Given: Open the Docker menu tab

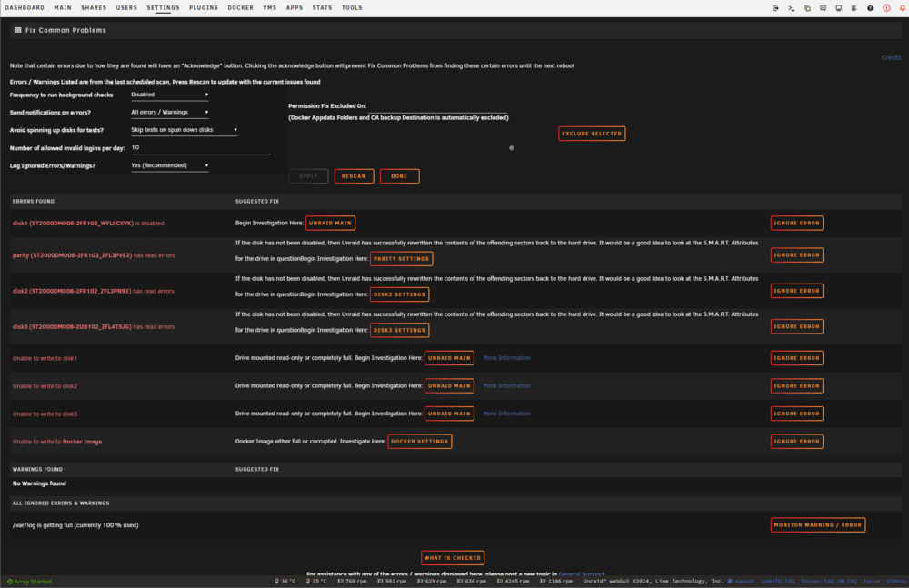Looking at the screenshot, I should [241, 8].
